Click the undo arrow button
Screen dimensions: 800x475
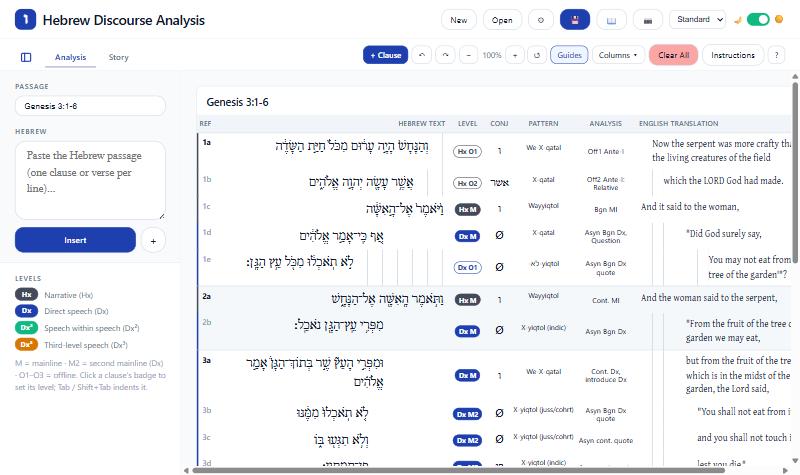(x=421, y=55)
